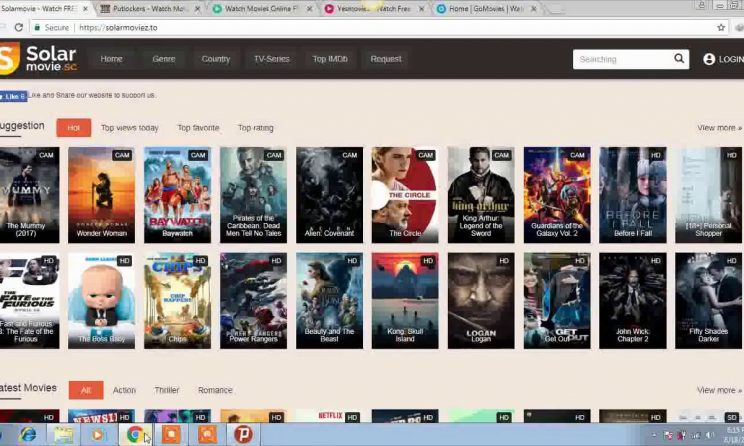Open the media player taskbar icon
The width and height of the screenshot is (744, 446).
coord(98,434)
